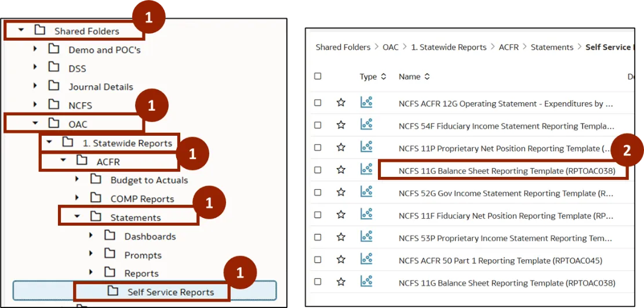The image size is (644, 308).
Task: Collapse the OAC folder arrow
Action: [x=35, y=123]
